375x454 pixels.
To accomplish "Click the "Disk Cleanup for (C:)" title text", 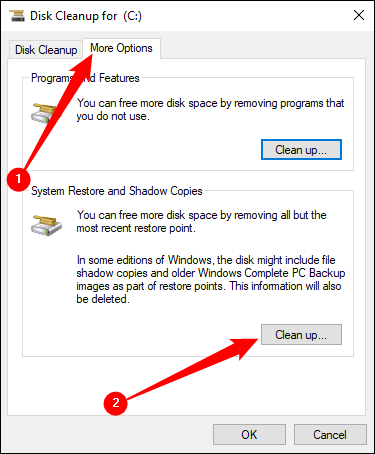I will (x=86, y=16).
